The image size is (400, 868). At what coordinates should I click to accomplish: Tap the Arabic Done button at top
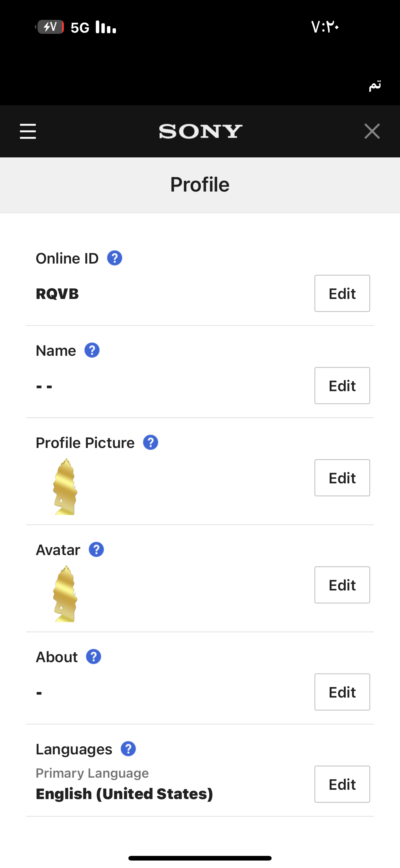click(375, 85)
